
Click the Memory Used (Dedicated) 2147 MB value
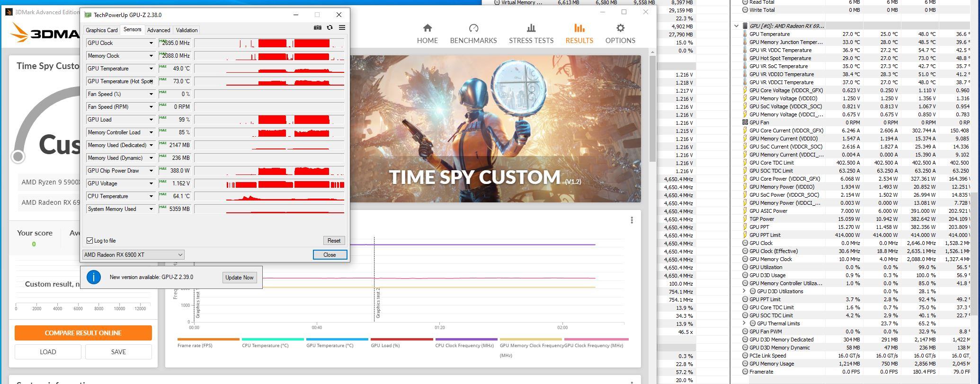pyautogui.click(x=175, y=145)
